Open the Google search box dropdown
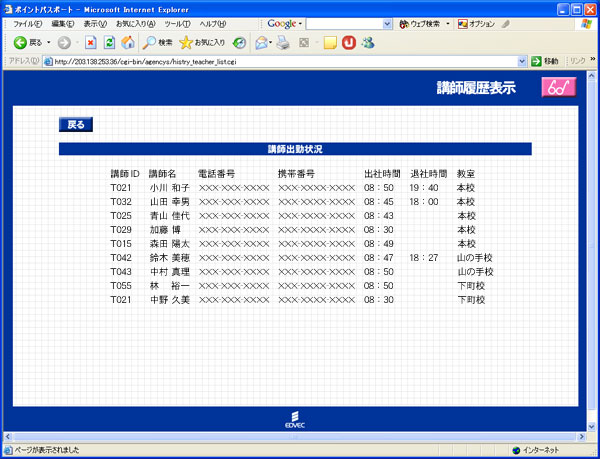The height and width of the screenshot is (459, 600). (x=387, y=23)
